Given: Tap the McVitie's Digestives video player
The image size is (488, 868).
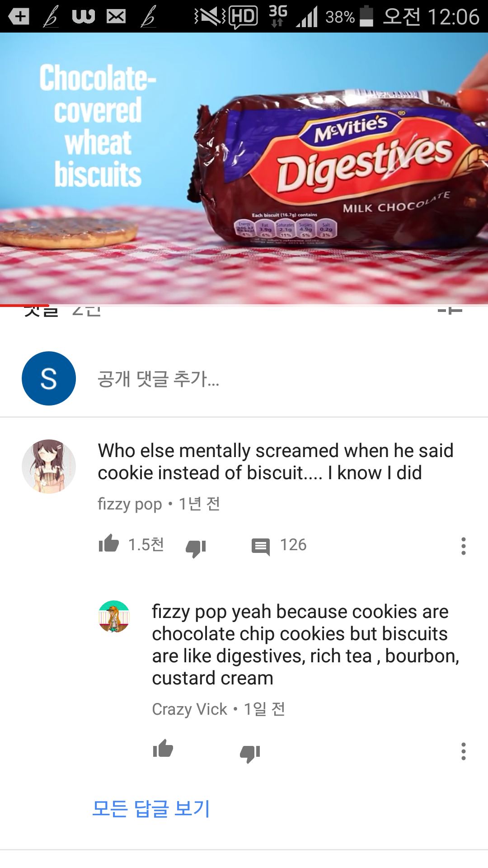Looking at the screenshot, I should (244, 168).
